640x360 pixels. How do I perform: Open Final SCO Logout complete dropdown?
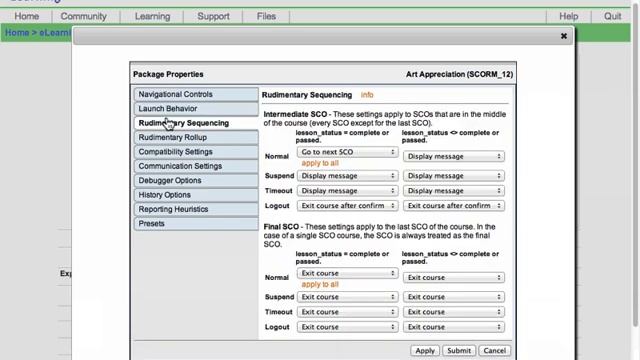(347, 327)
